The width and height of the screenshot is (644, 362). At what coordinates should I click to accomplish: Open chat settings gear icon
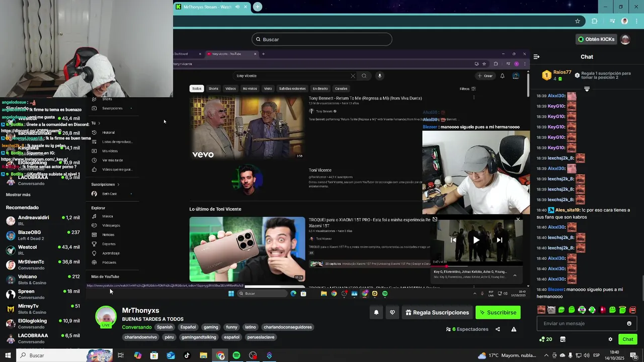(x=610, y=339)
